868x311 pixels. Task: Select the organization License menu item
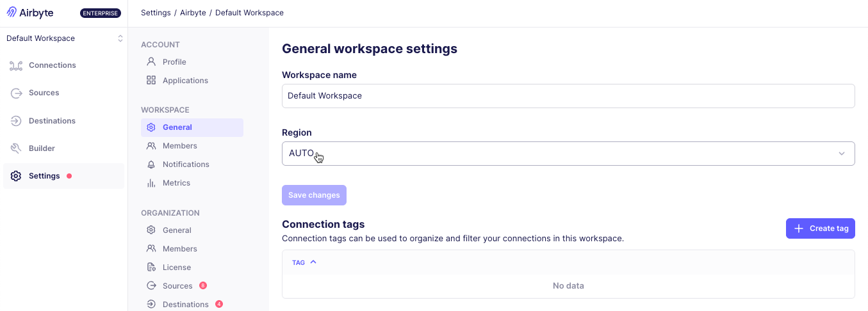point(176,267)
